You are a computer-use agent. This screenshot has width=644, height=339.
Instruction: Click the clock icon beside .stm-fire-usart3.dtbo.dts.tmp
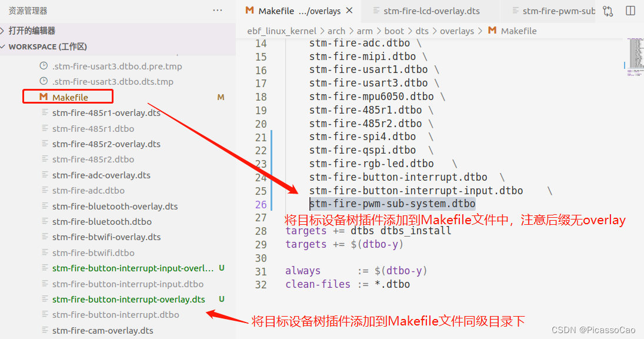[x=44, y=81]
